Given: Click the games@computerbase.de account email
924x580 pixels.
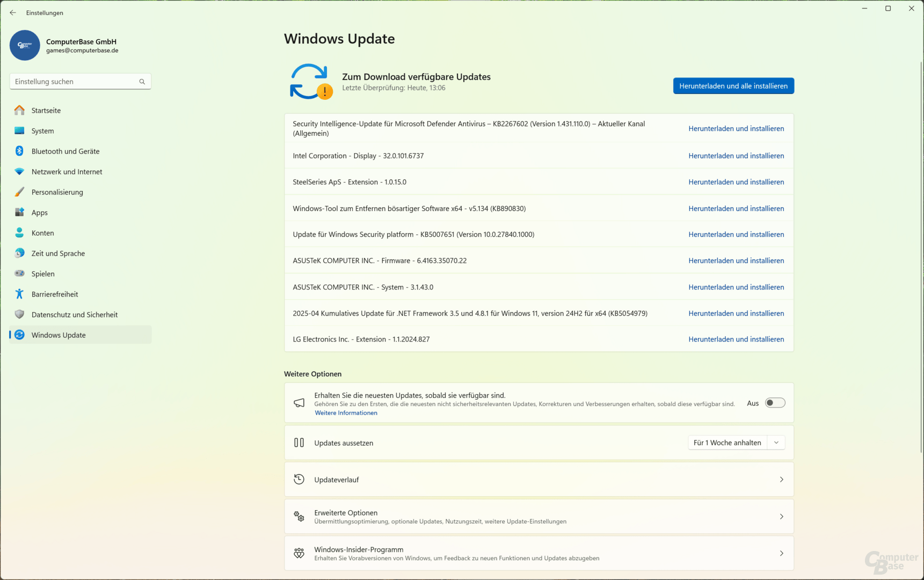Looking at the screenshot, I should [82, 50].
